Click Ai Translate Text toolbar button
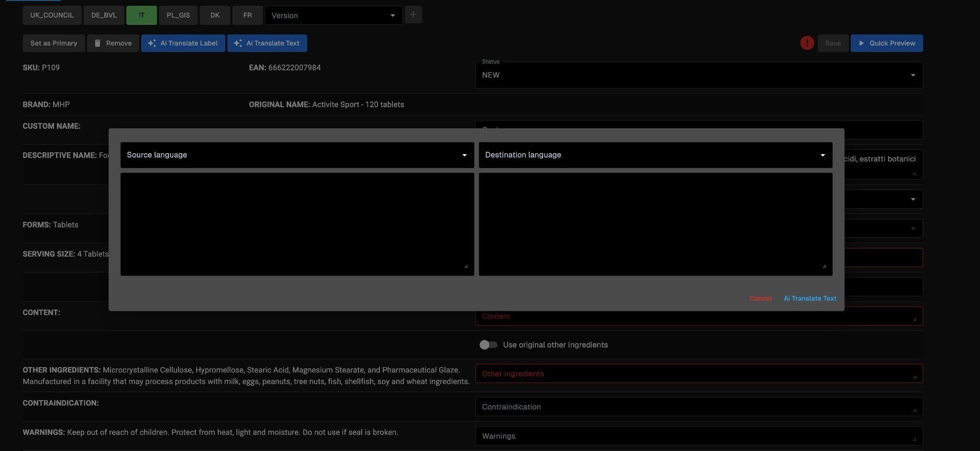 267,43
